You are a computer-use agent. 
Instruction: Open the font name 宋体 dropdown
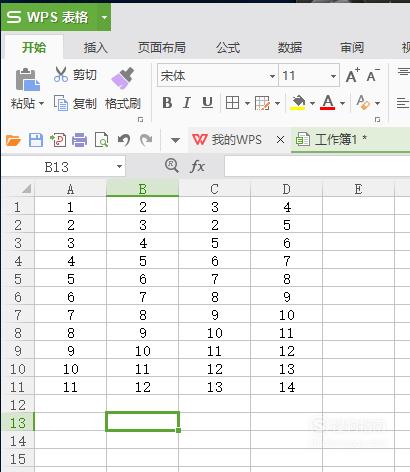(x=272, y=76)
